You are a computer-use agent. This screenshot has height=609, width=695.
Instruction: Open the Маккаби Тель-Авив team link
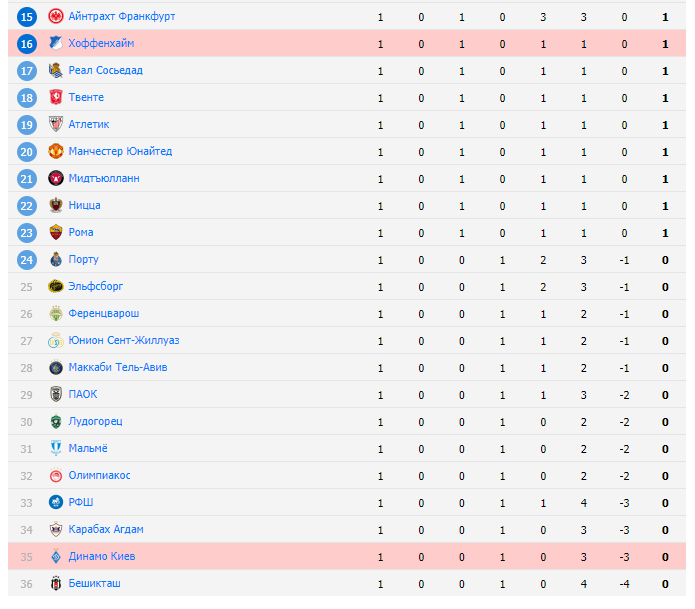tap(118, 368)
